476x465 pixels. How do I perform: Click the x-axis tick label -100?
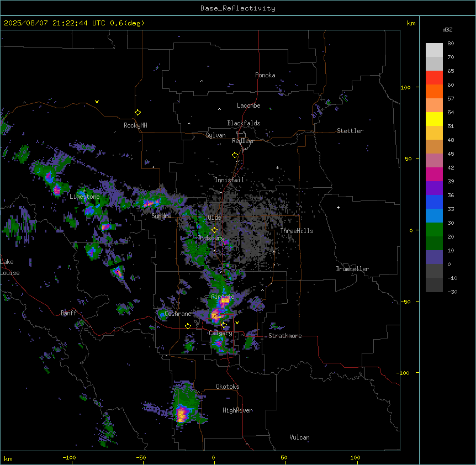(69, 457)
